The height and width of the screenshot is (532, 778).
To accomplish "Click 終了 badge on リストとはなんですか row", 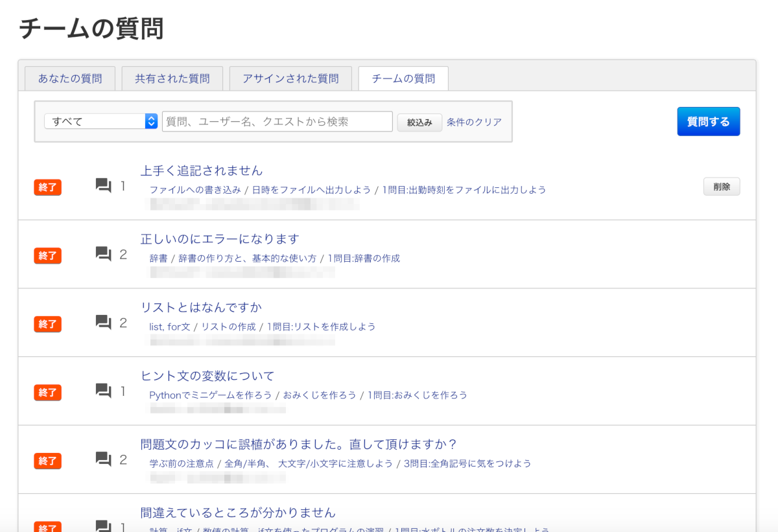I will tap(47, 324).
